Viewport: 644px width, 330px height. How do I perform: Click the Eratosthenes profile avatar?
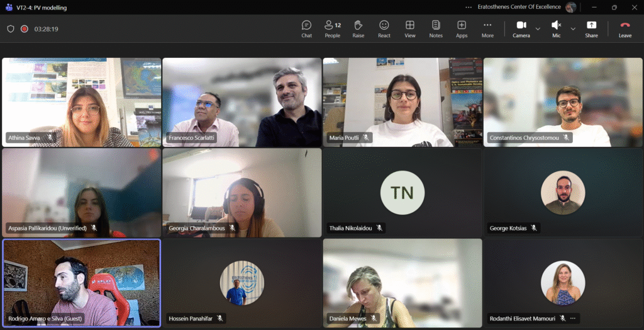570,7
